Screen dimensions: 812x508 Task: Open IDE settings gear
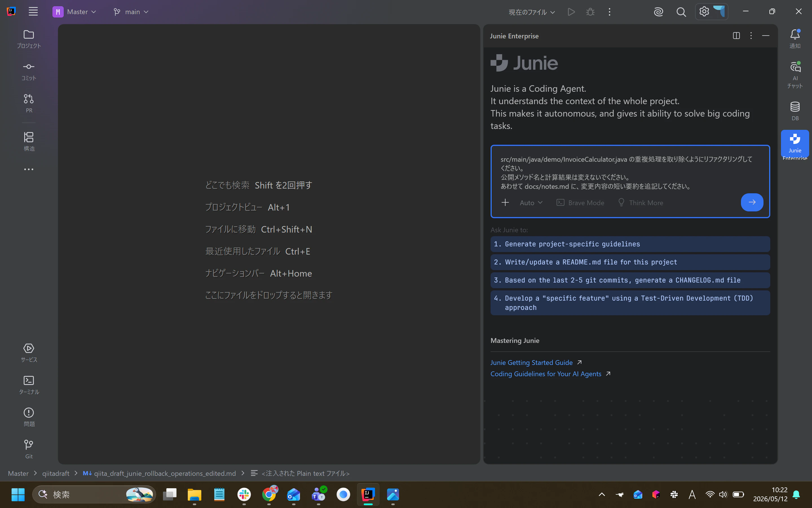coord(704,12)
